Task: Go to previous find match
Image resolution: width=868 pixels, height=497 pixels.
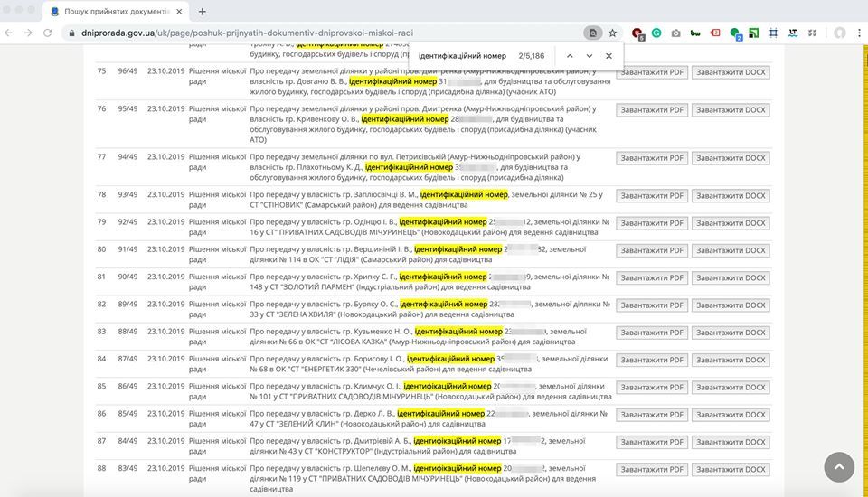Action: click(x=570, y=56)
